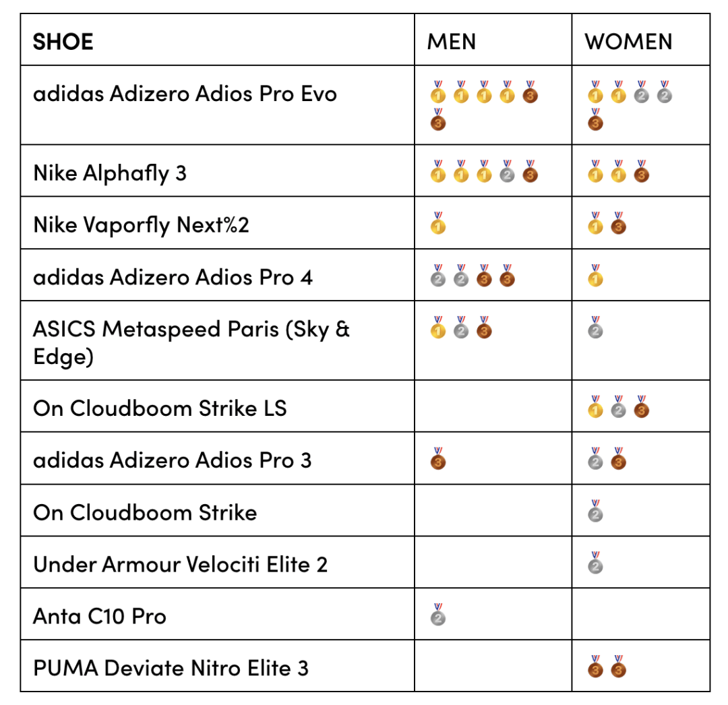Select the adidas Adizero Adios Pro Evo text

click(185, 93)
